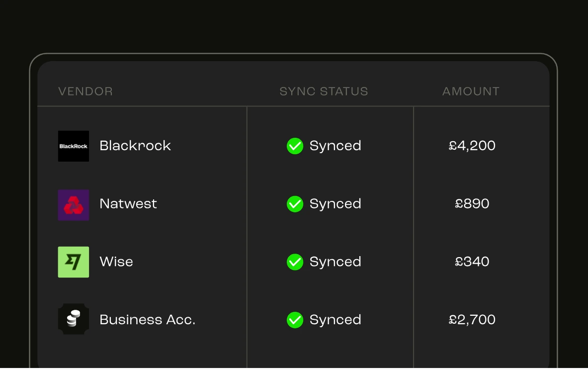Open the Natwest vendor name
The width and height of the screenshot is (588, 369).
point(128,204)
